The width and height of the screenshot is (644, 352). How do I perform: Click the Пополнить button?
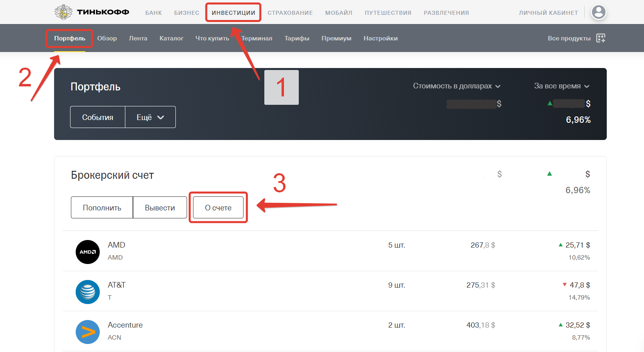(x=102, y=208)
